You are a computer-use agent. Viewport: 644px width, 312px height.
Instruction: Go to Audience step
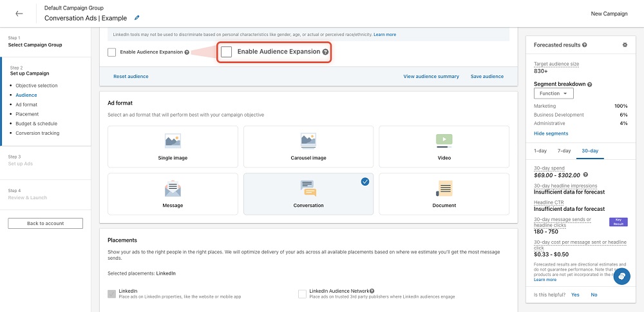tap(26, 95)
